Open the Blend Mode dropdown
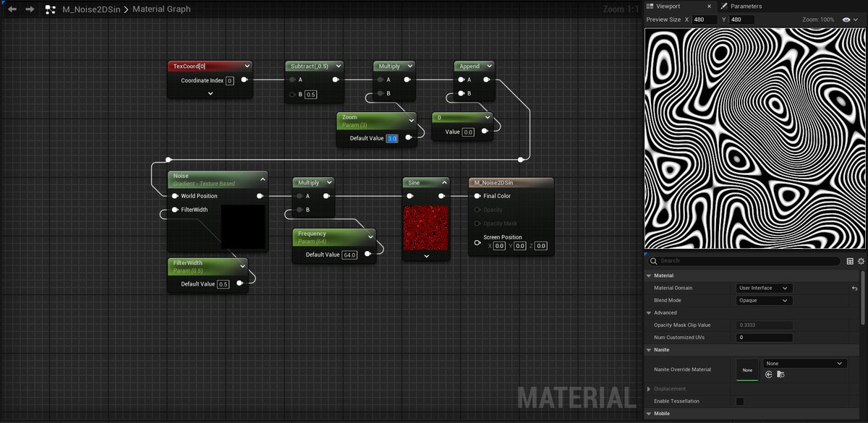Viewport: 868px width, 423px height. [x=765, y=300]
